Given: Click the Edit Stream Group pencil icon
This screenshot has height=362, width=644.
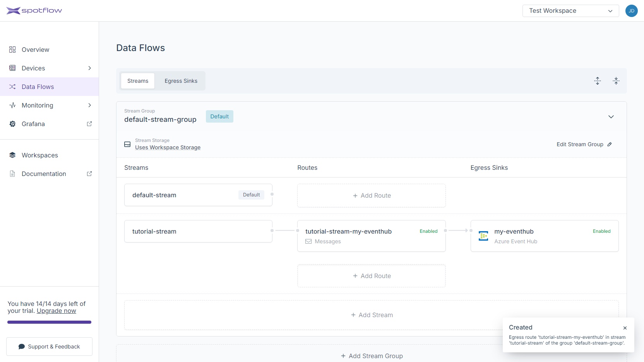Looking at the screenshot, I should point(610,144).
